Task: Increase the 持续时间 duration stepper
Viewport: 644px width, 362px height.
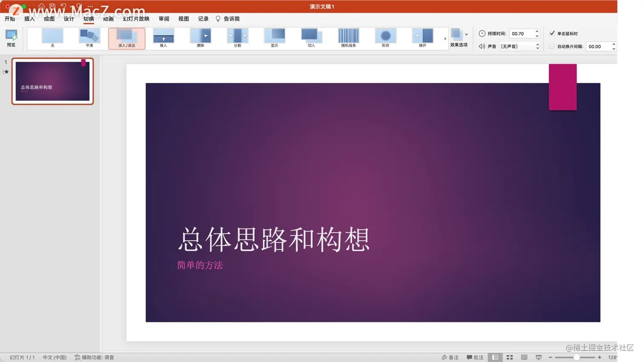Action: 537,31
